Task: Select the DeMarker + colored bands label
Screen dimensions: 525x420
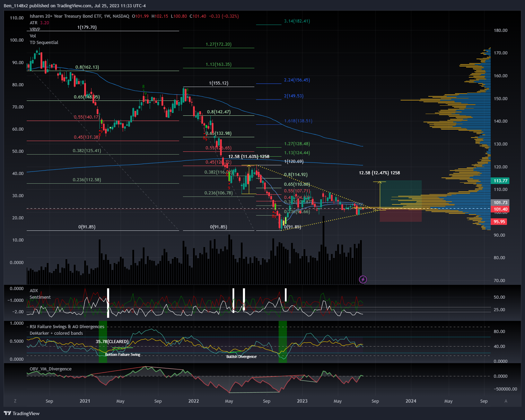Action: click(56, 333)
